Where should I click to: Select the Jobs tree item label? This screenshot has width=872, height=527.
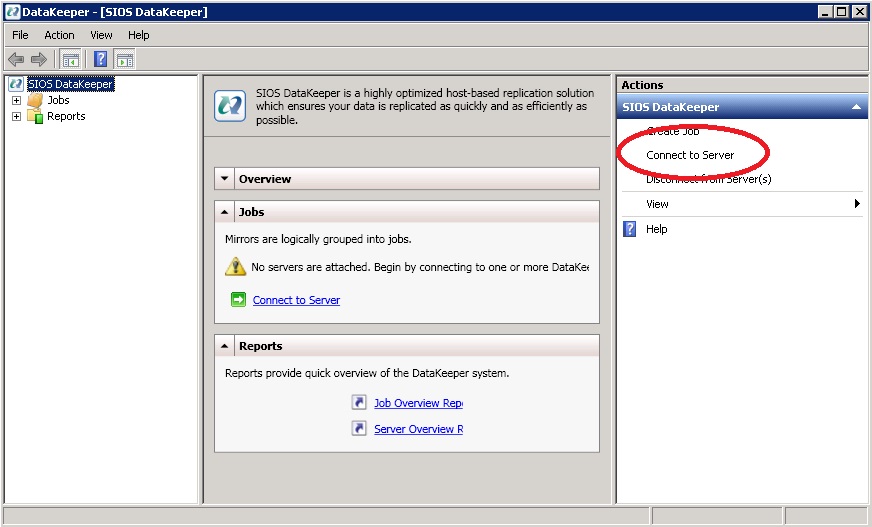point(58,100)
